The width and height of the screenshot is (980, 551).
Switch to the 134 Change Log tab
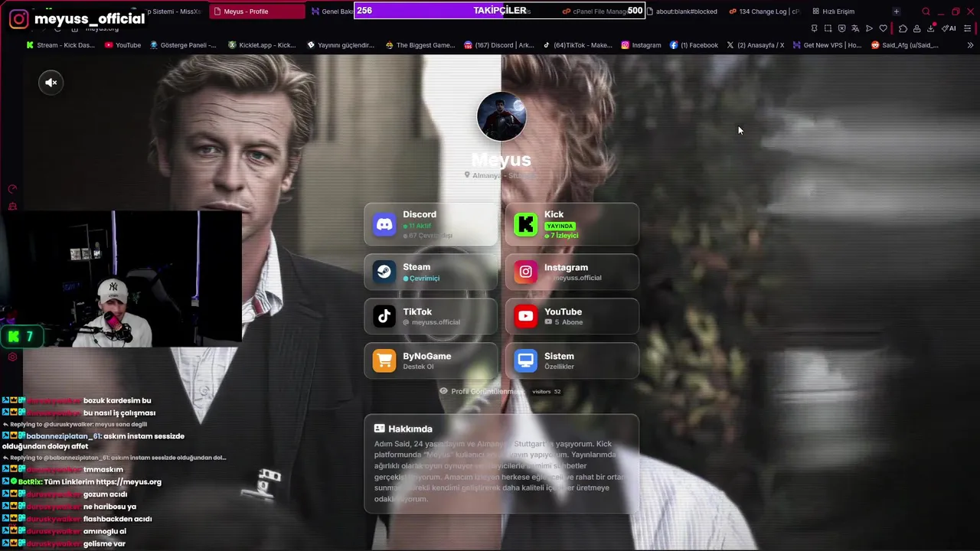tap(763, 11)
